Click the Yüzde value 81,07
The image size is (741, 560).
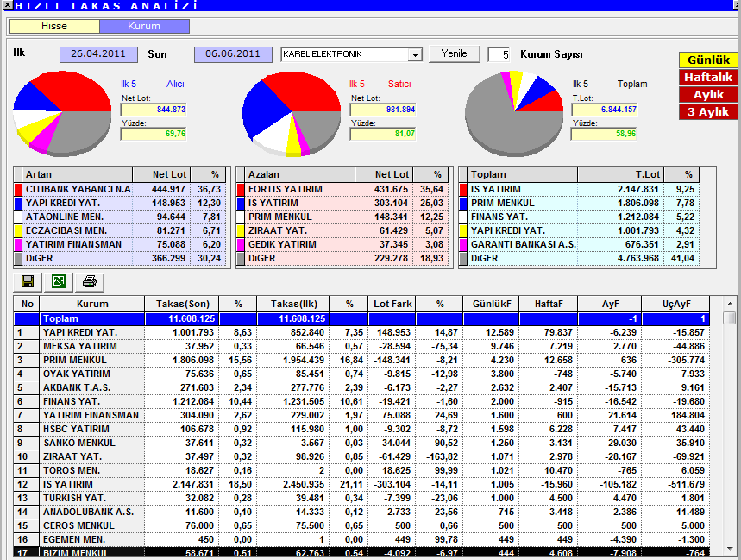[x=383, y=134]
